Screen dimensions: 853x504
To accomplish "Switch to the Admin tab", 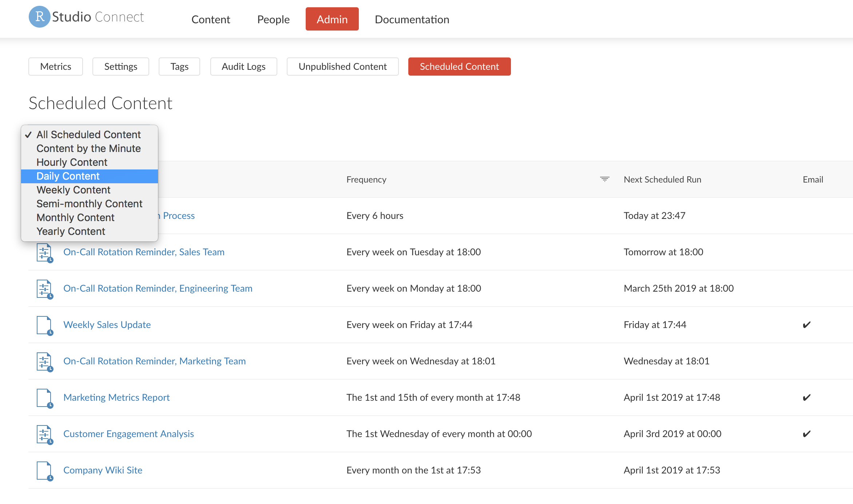I will click(x=332, y=19).
